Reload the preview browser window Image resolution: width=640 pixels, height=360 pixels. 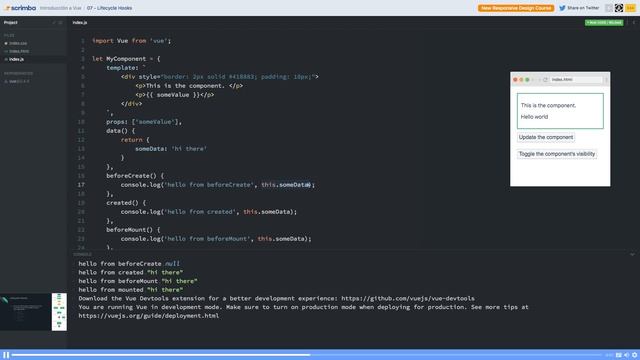point(545,80)
